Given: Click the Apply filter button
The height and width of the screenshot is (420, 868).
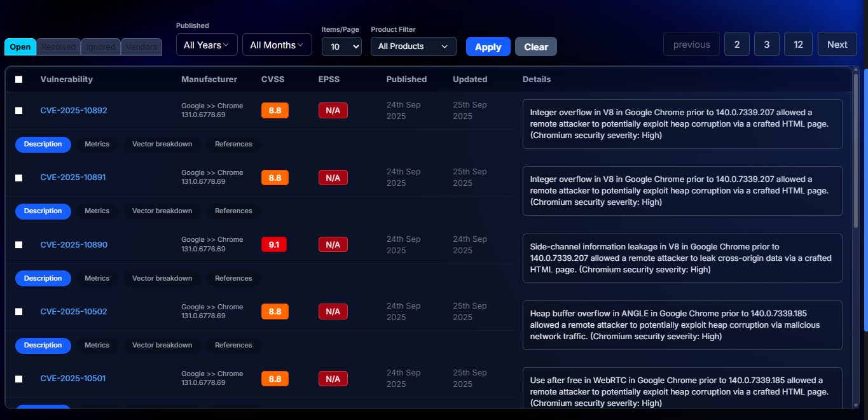Looking at the screenshot, I should click(x=488, y=47).
